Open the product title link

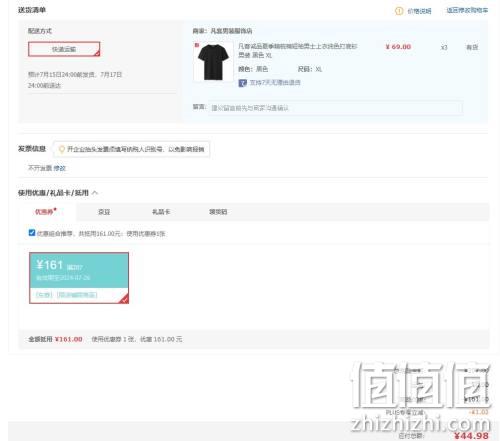297,50
